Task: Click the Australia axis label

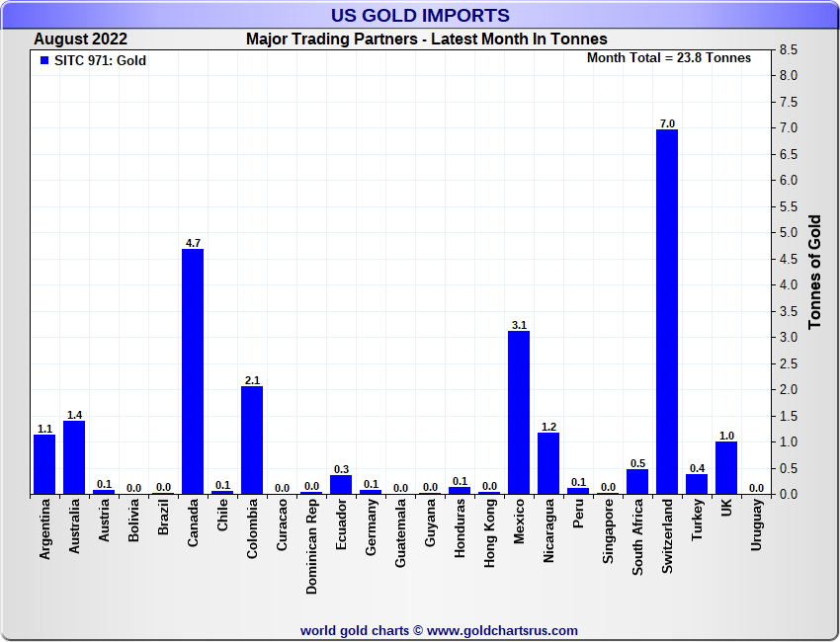Action: point(74,525)
